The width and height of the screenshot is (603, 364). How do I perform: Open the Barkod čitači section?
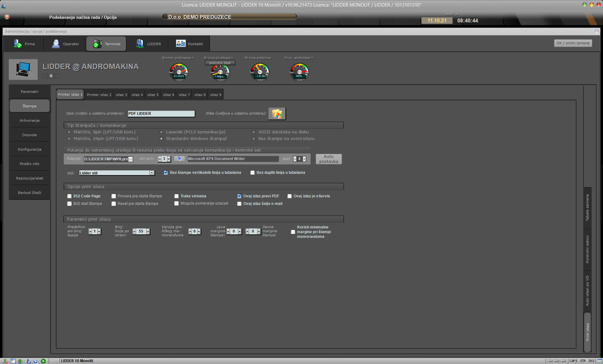30,193
